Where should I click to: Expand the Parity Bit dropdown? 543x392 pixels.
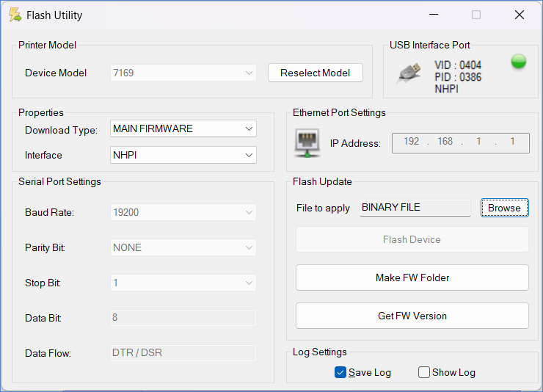tap(183, 247)
